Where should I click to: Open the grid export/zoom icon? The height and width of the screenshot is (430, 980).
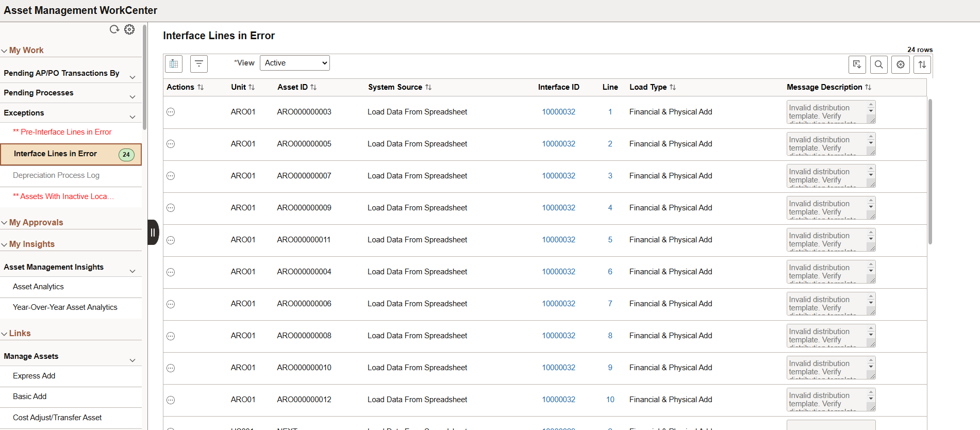coord(857,64)
